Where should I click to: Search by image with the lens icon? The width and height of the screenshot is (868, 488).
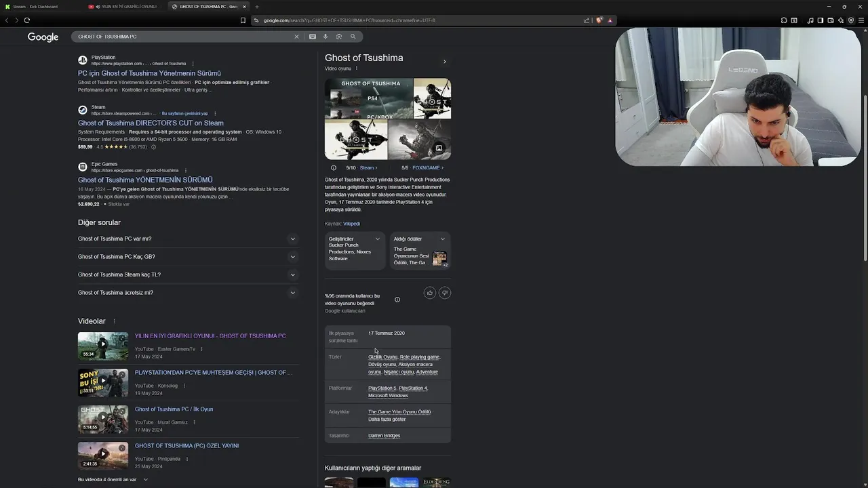click(x=339, y=37)
